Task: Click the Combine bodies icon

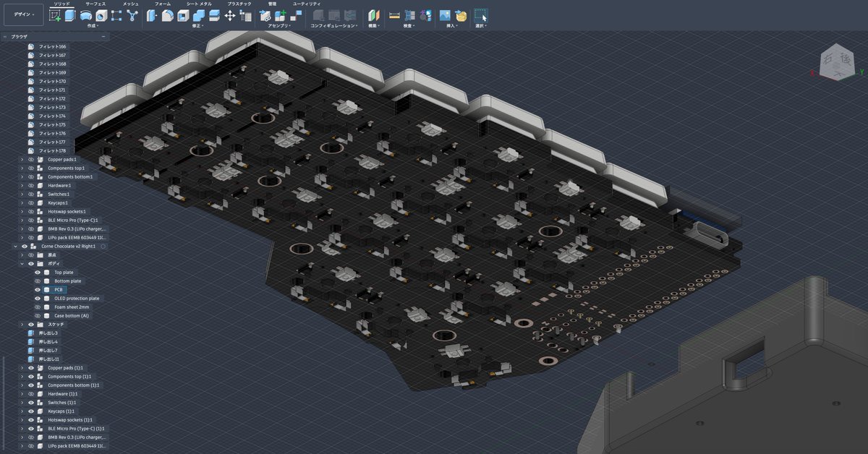Action: click(199, 15)
